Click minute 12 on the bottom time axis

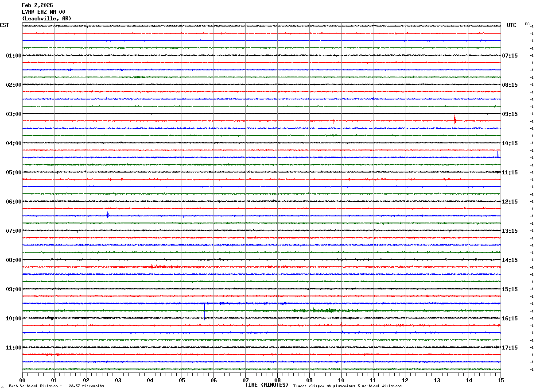[405, 380]
